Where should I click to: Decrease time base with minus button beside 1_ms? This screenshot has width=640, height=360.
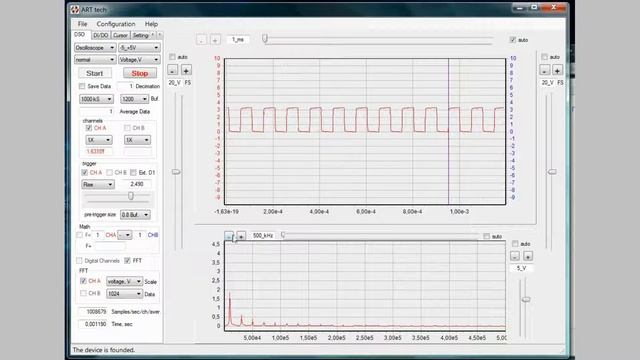point(201,40)
